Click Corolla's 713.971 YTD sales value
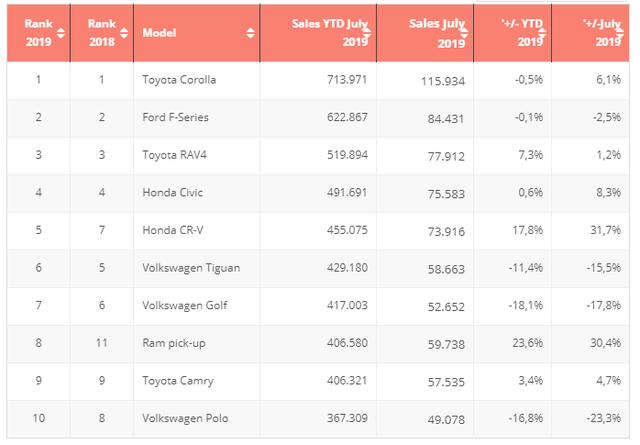Viewport: 640px width, 445px height. point(347,79)
